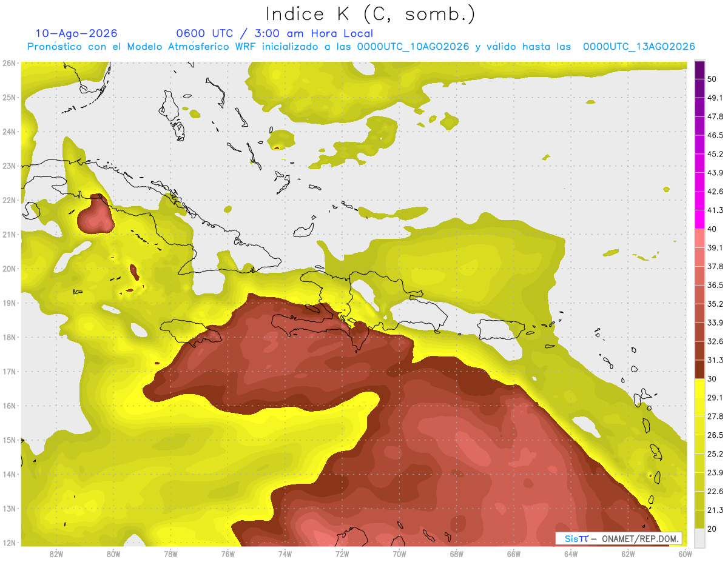Click the legend value "30"

[713, 379]
